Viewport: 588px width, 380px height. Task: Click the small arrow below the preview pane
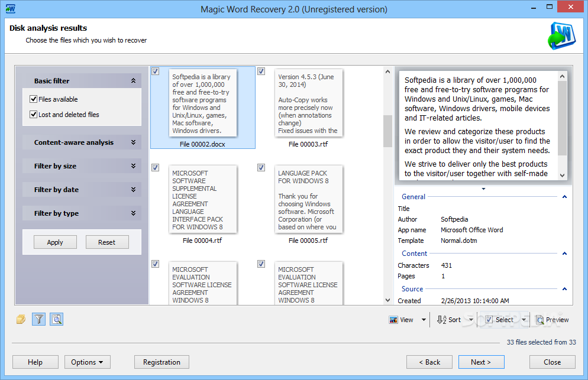[x=483, y=189]
